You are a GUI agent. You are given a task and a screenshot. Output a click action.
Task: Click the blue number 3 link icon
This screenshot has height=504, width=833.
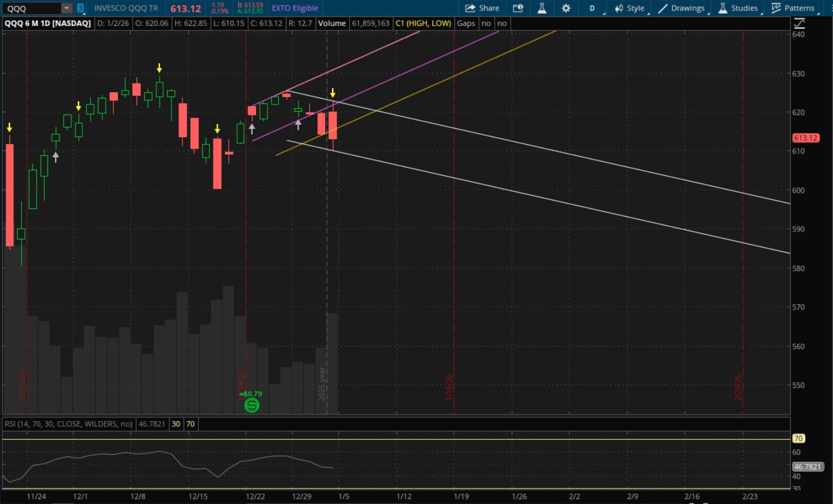point(80,8)
